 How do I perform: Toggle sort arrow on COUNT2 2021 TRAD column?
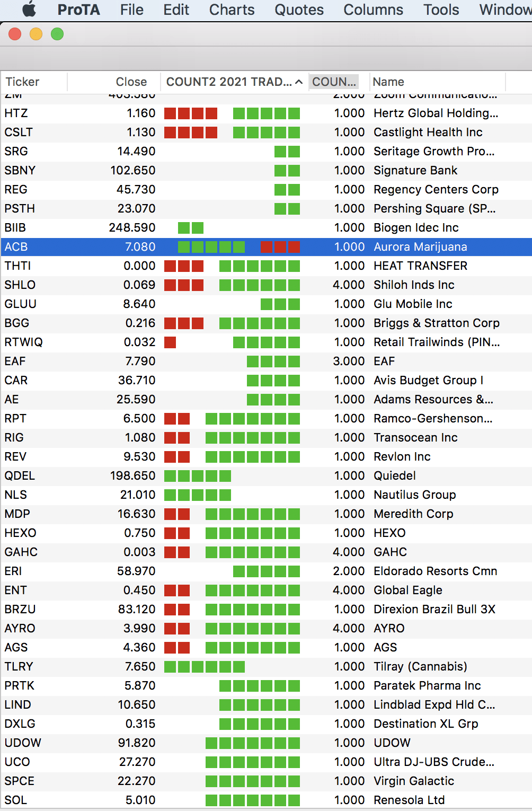coord(299,82)
